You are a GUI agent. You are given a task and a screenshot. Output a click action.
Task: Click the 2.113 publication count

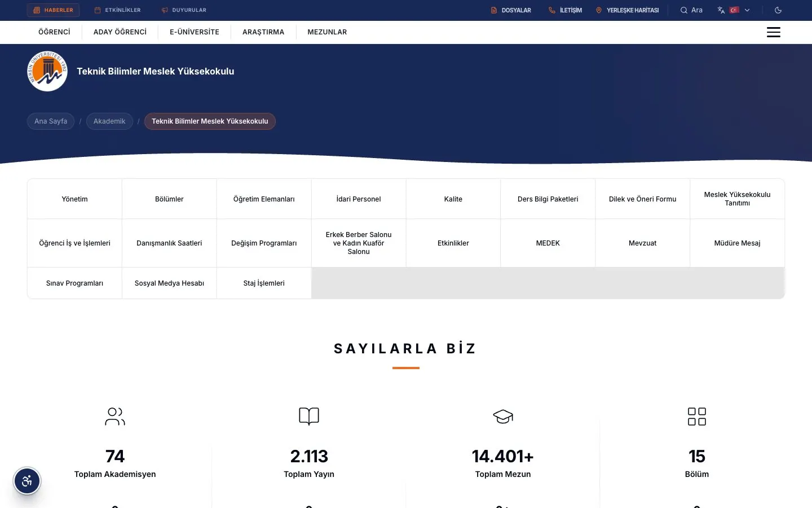pos(309,456)
